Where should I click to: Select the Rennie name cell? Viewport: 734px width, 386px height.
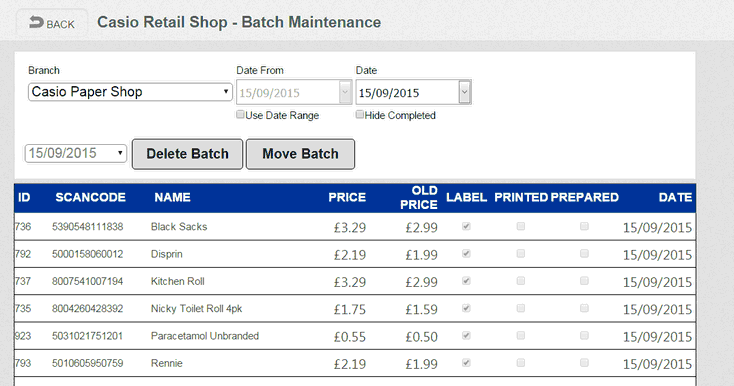point(167,363)
